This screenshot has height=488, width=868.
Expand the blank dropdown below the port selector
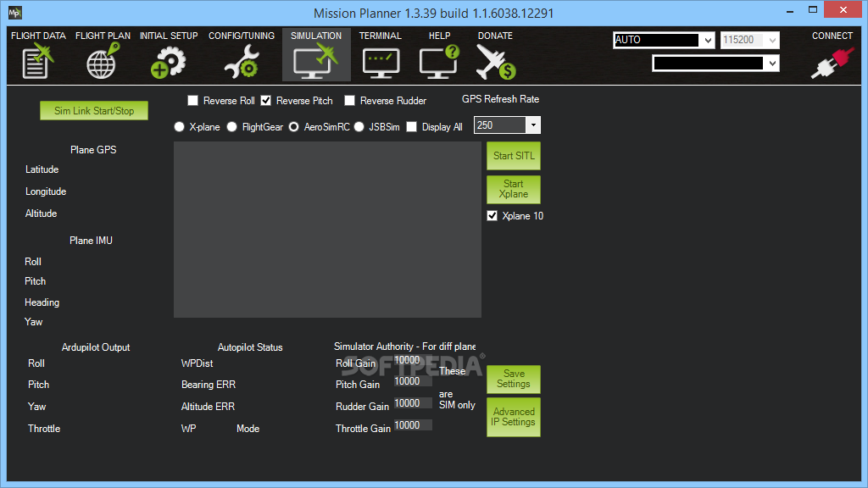pos(772,64)
